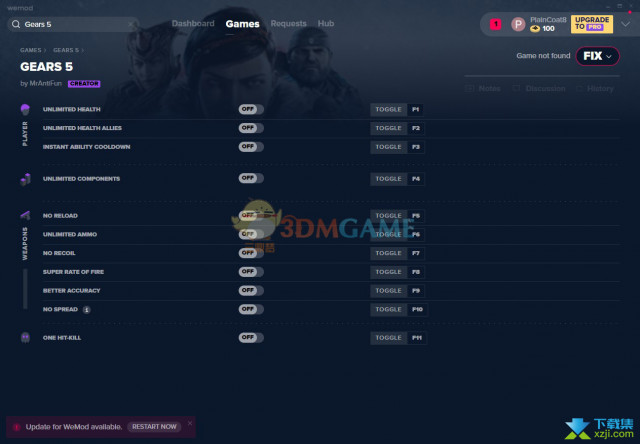This screenshot has width=640, height=444.
Task: Open the red notification badge
Action: click(496, 24)
